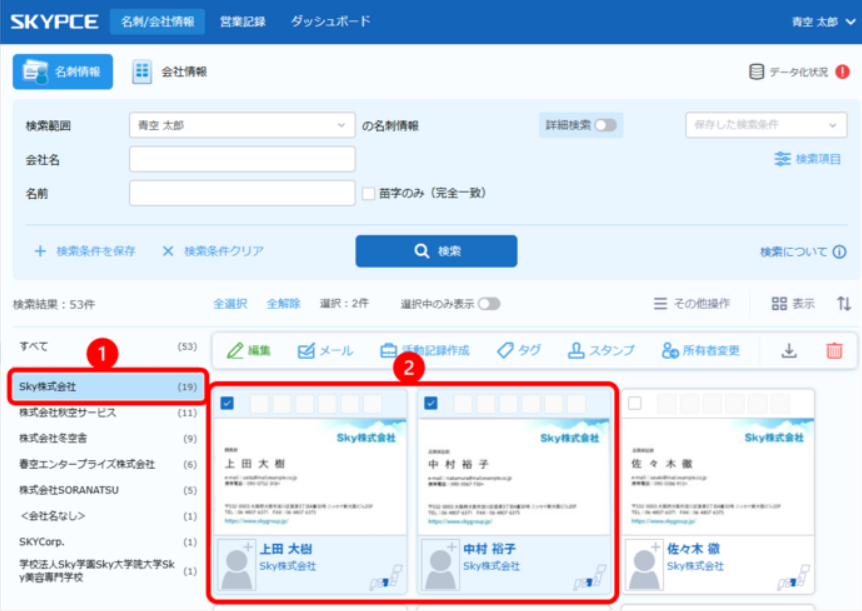The height and width of the screenshot is (611, 862).
Task: Click the データ化状況 database icon
Action: [x=757, y=72]
